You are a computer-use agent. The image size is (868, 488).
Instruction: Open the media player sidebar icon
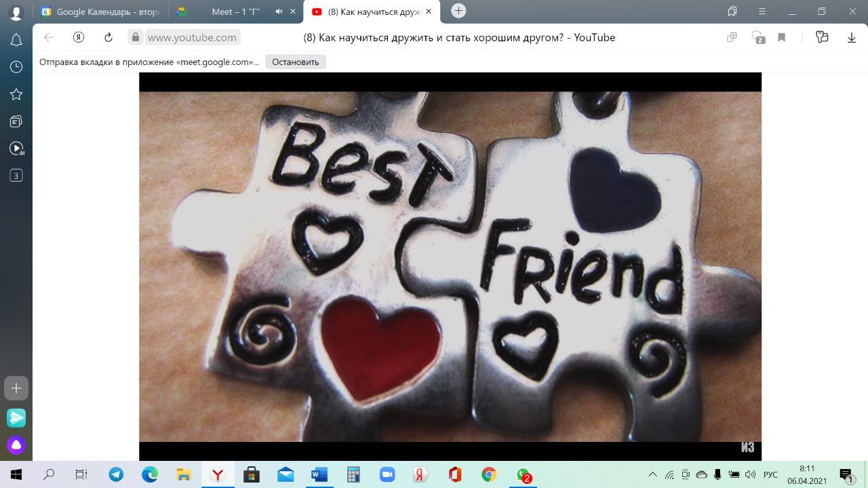pyautogui.click(x=16, y=148)
